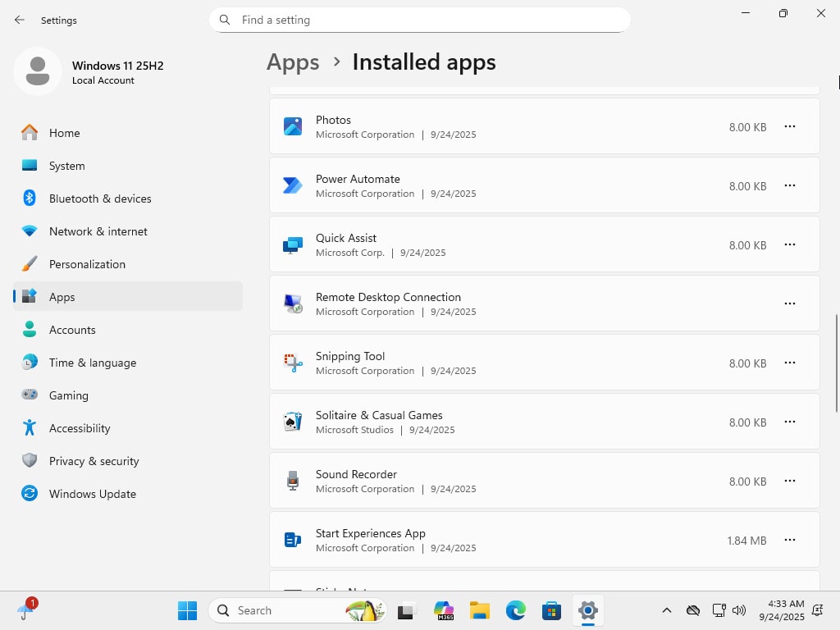
Task: Click the Find a setting search field
Action: [419, 20]
